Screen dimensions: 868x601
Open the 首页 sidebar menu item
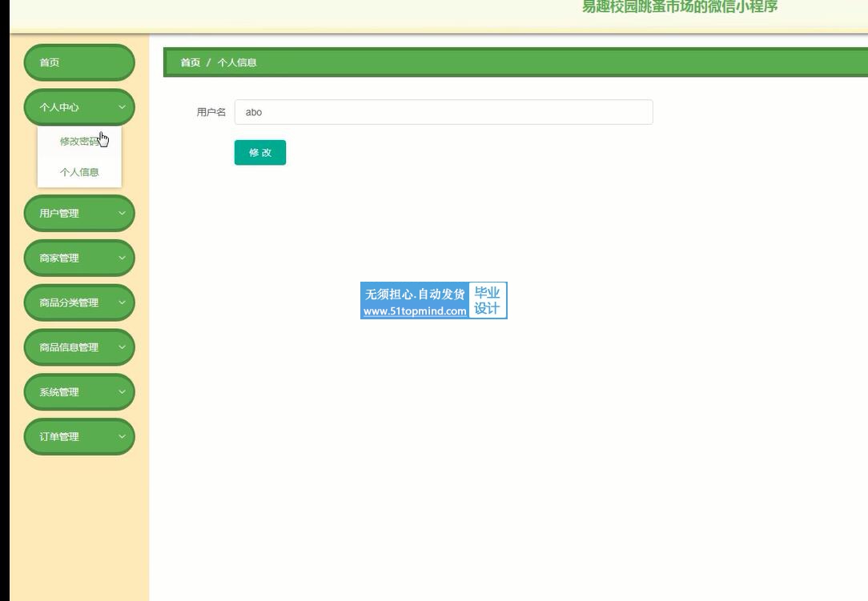79,62
